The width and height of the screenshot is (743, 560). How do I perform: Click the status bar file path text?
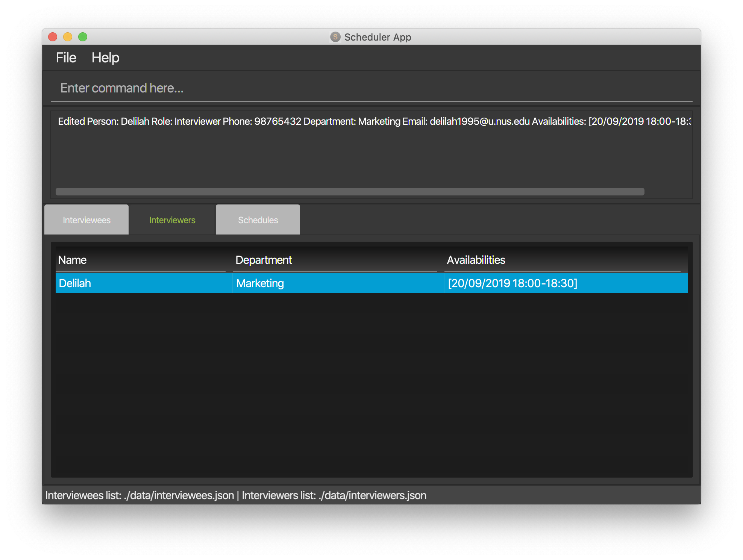(236, 495)
